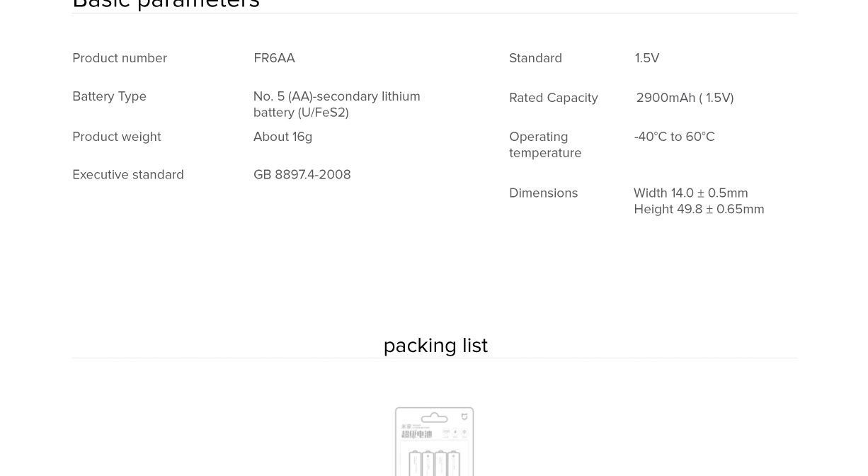Click the "Width 14.0 ± 0.5mm" line

[x=690, y=193]
